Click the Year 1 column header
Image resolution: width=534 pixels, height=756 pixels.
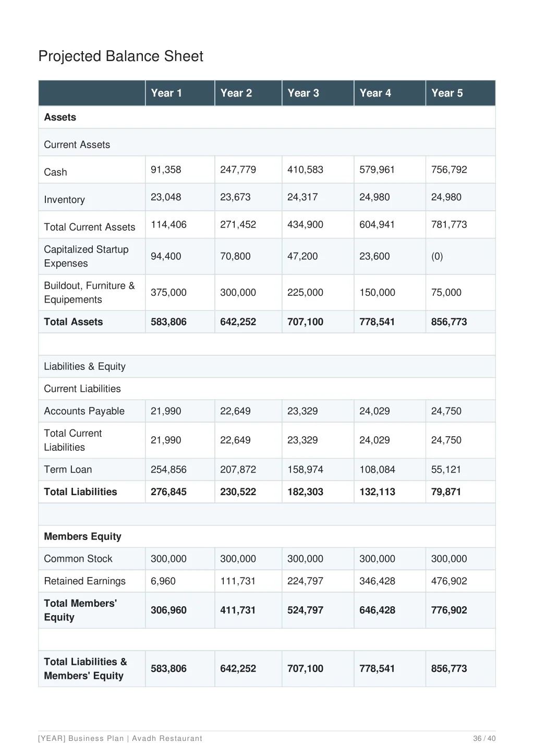coord(166,93)
